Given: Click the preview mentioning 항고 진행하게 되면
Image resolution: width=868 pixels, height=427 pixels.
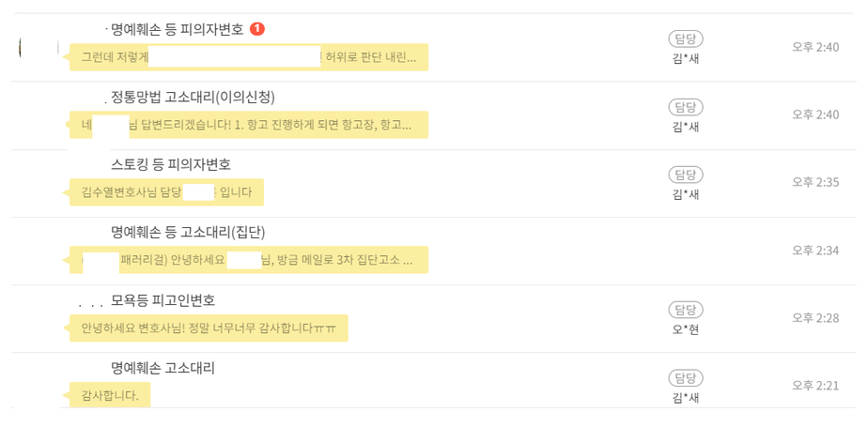Looking at the screenshot, I should point(249,125).
